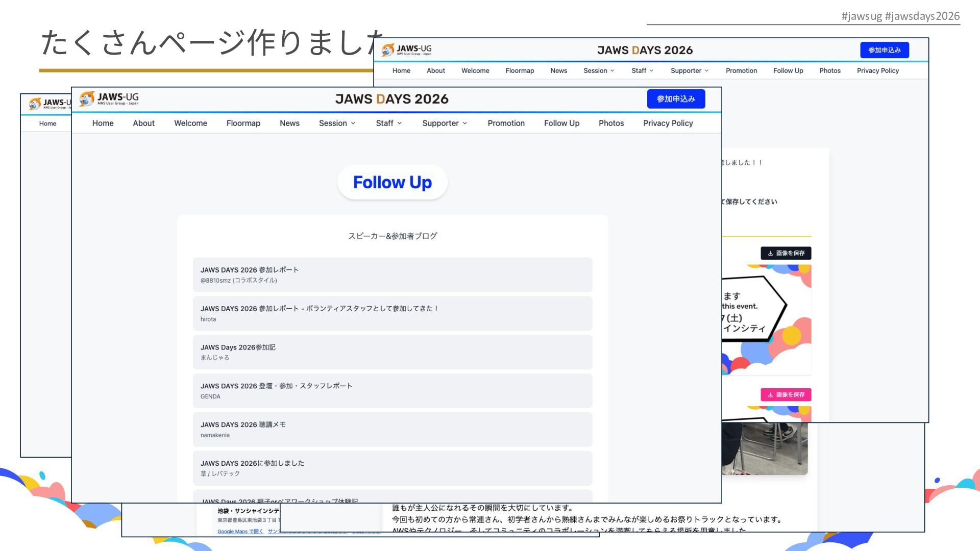Click the JAWS-UG logo in the front Follow Up window
The image size is (980, 551).
pos(109,98)
